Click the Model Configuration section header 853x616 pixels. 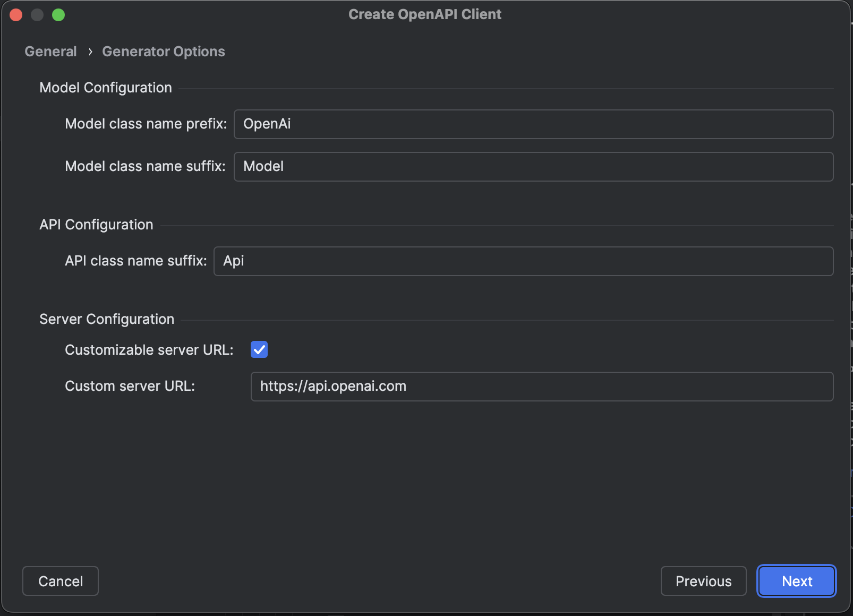point(106,88)
